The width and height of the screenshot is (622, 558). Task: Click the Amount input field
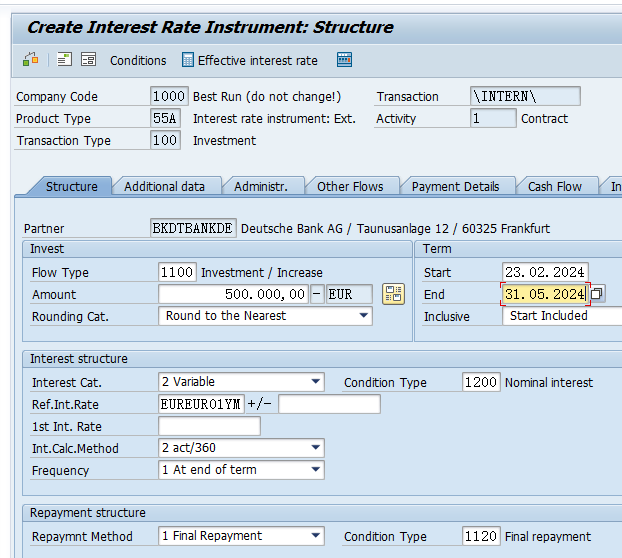pos(232,294)
